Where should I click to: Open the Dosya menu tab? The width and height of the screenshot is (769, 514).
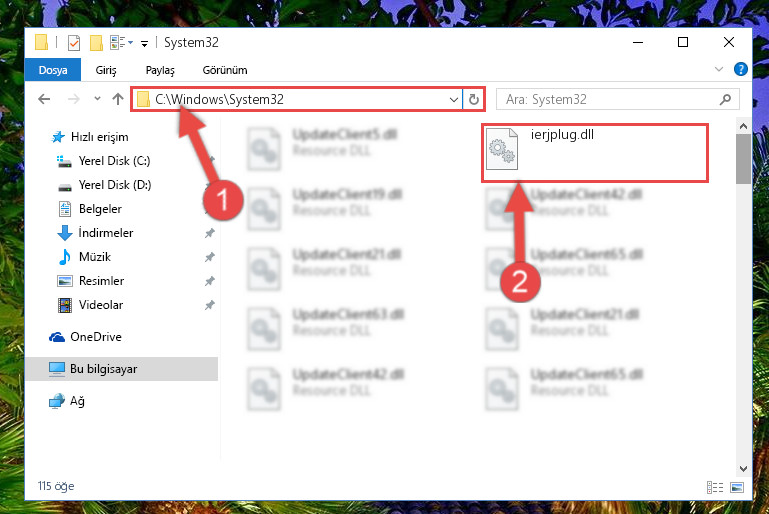point(53,70)
